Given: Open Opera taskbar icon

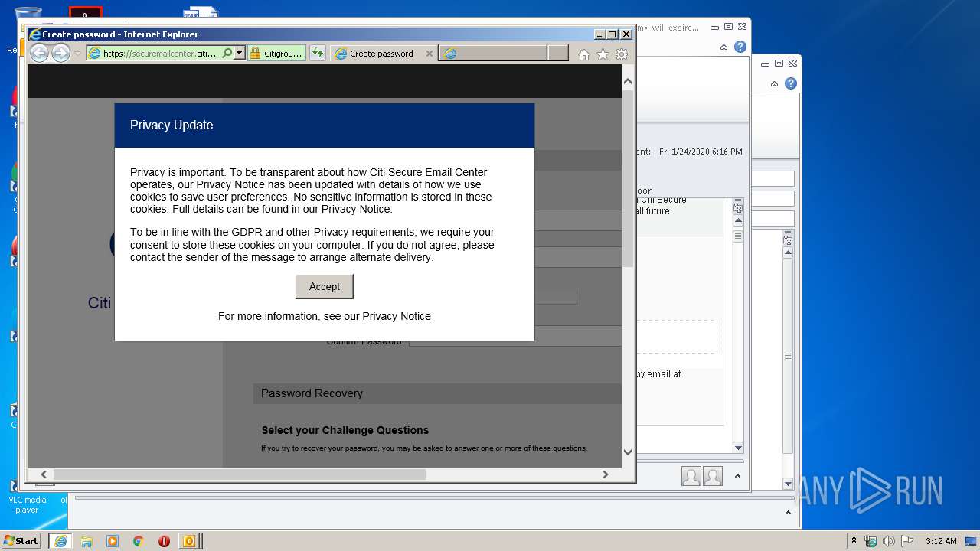Looking at the screenshot, I should click(x=164, y=541).
